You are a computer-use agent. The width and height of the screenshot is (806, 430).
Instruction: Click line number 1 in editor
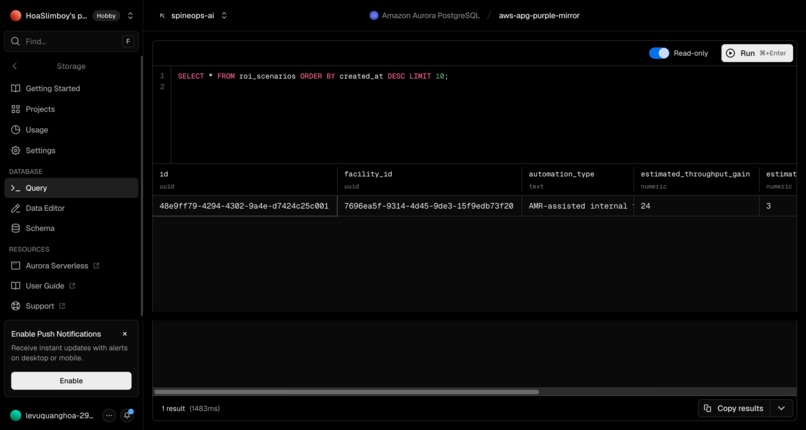click(x=162, y=76)
